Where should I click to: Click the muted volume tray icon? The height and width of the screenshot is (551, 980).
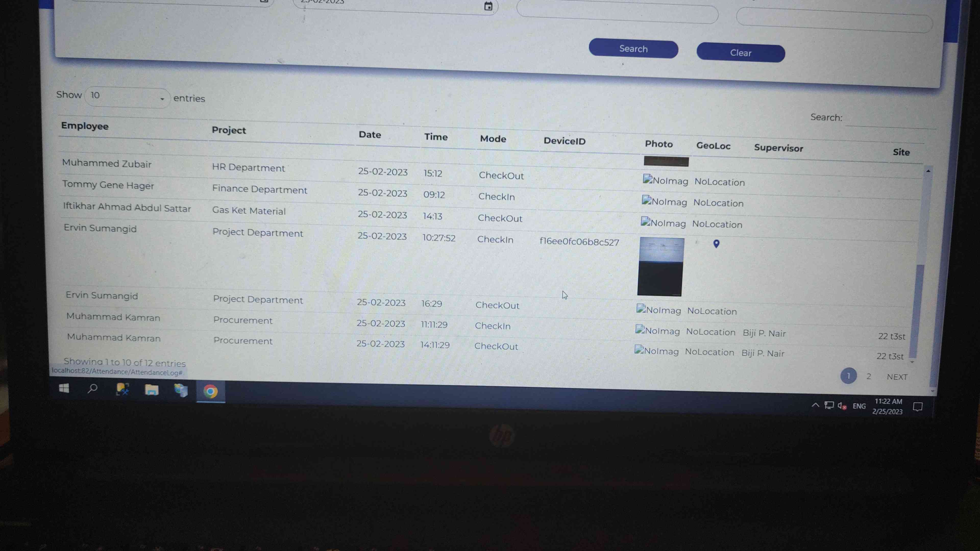pos(841,406)
